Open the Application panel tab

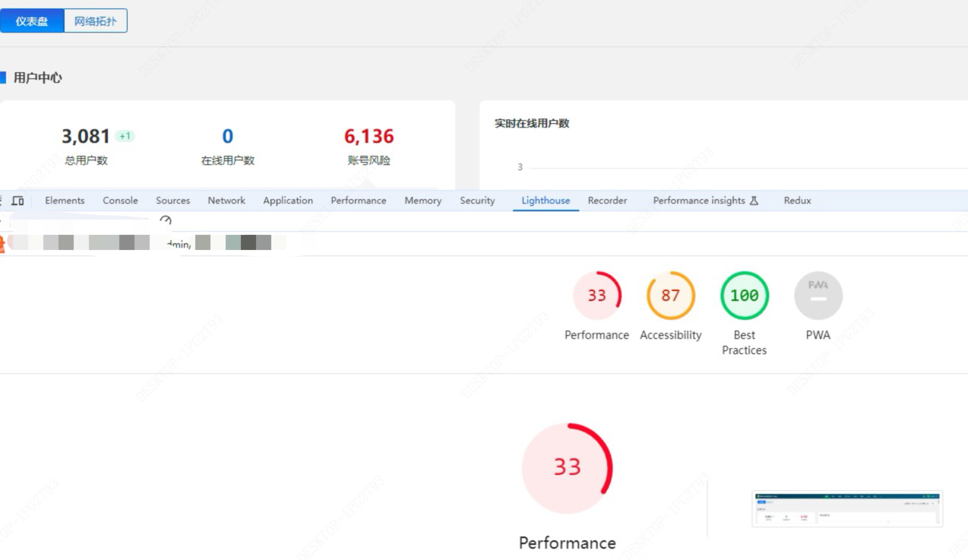[x=288, y=201]
